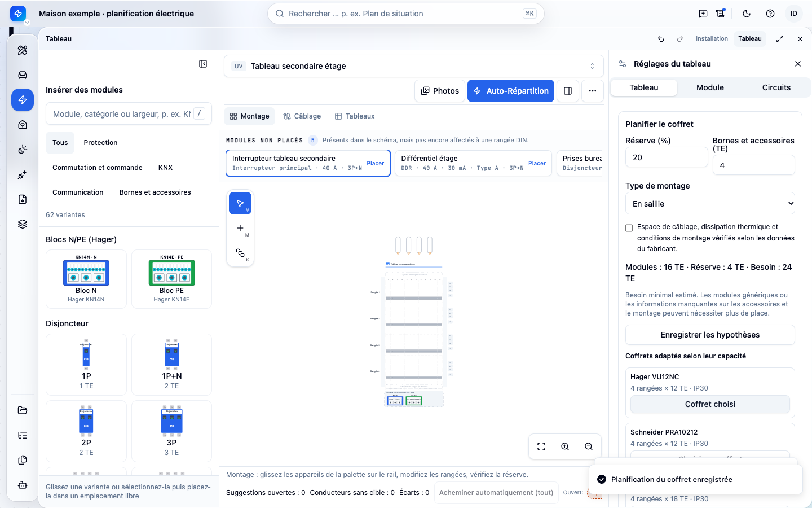Open the three-dot more options menu
The height and width of the screenshot is (508, 812).
(593, 91)
